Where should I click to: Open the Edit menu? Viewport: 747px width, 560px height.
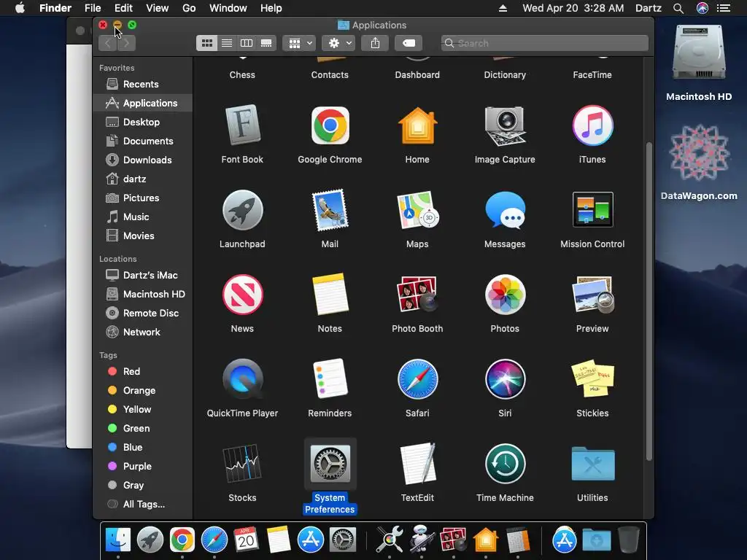tap(123, 8)
